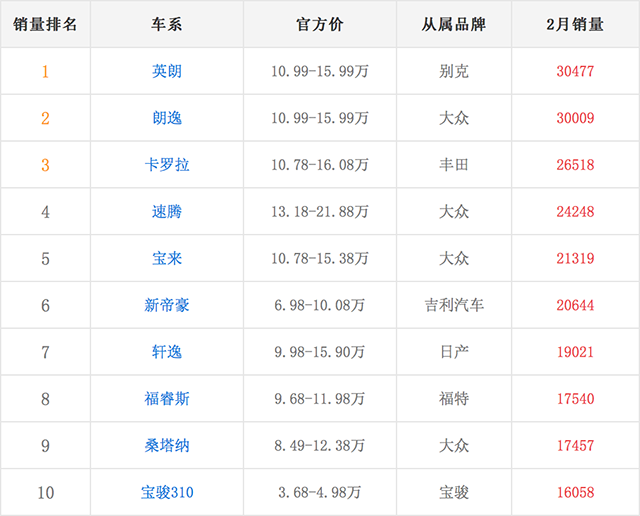Select the 别克 brand cell

(x=454, y=71)
